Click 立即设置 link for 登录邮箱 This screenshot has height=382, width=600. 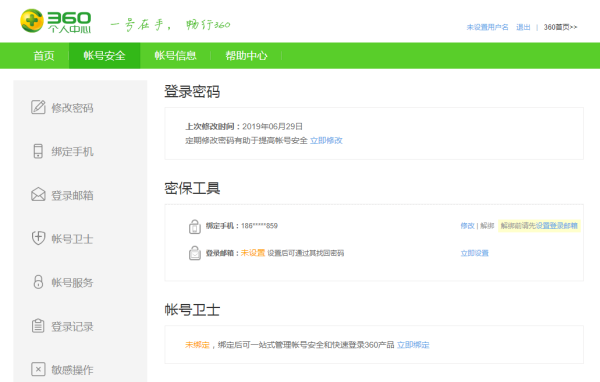click(474, 253)
